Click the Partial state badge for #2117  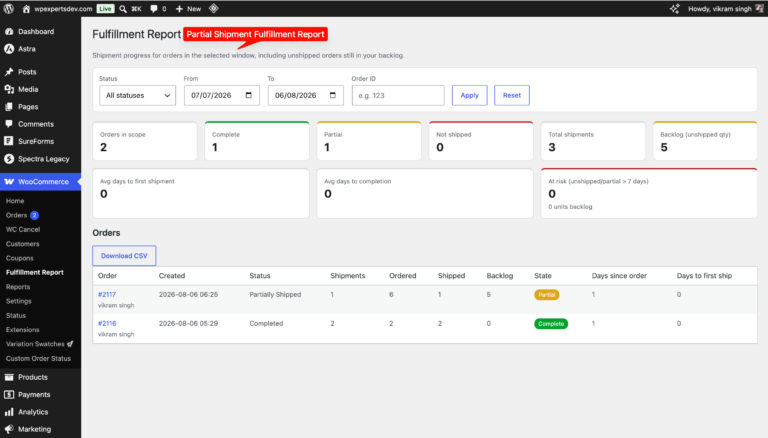coord(547,295)
